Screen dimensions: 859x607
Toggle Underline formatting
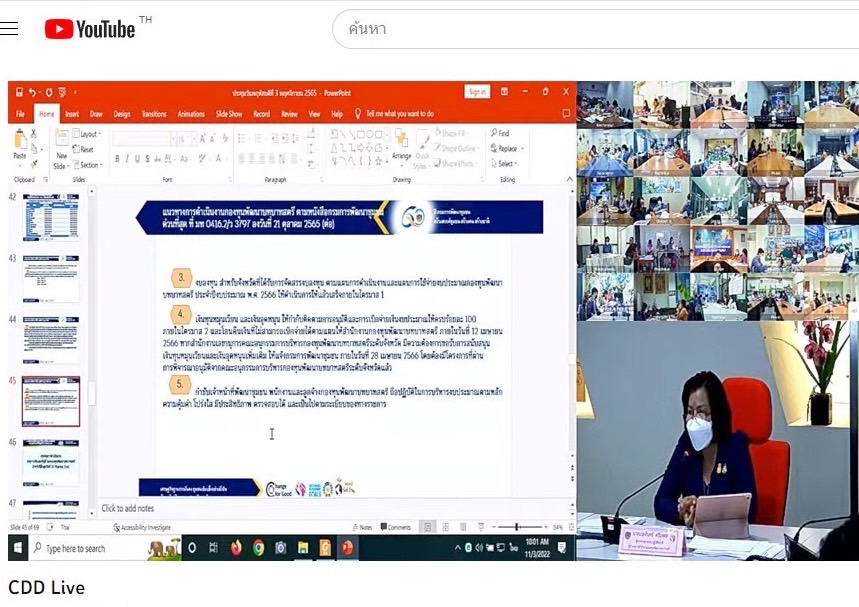(x=137, y=159)
